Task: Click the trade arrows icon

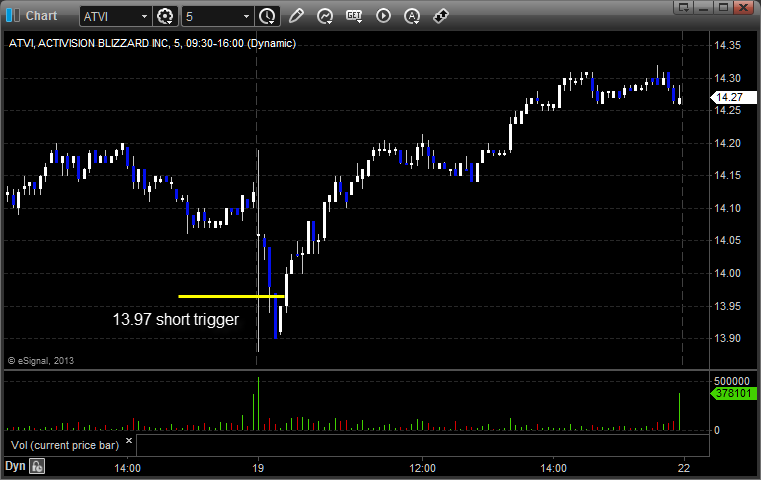Action: 441,16
